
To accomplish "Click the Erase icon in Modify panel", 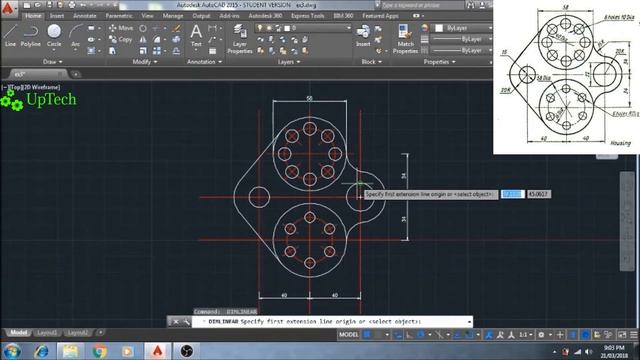I will click(176, 29).
